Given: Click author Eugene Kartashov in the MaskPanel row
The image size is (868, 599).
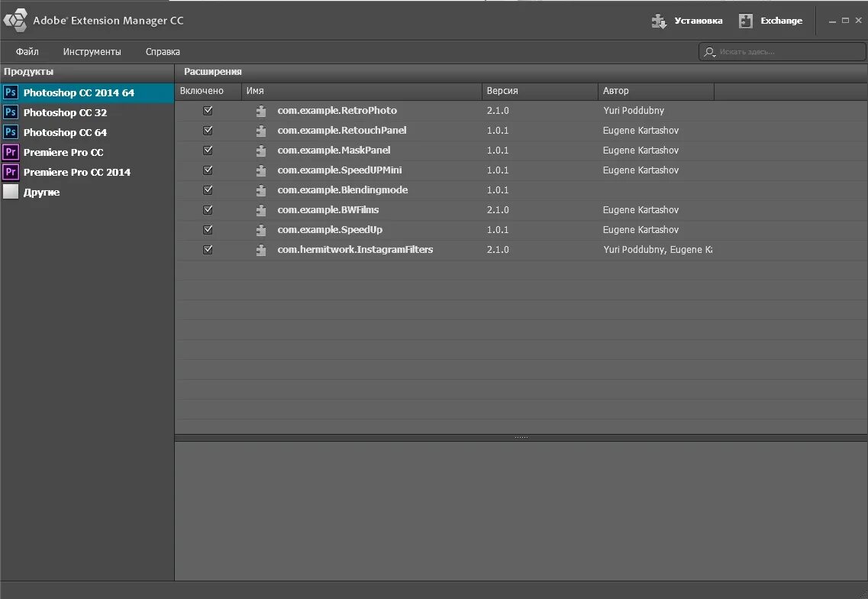Looking at the screenshot, I should point(641,151).
